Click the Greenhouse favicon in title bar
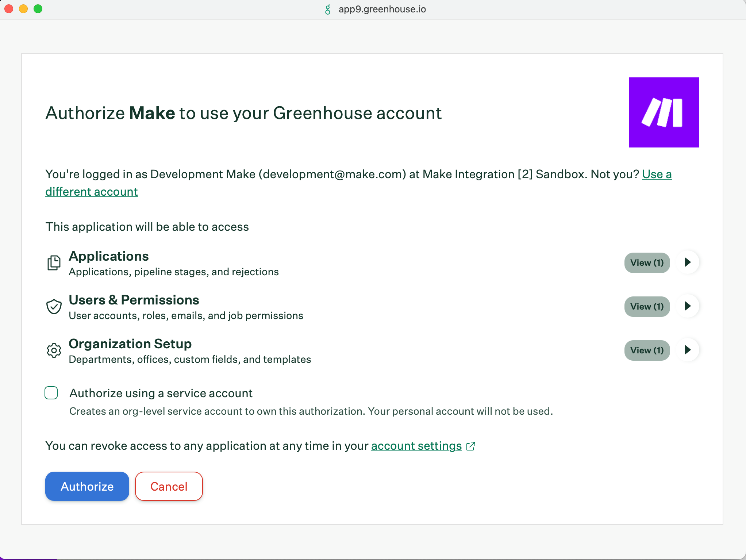Screen dimensions: 746x560 (x=328, y=9)
